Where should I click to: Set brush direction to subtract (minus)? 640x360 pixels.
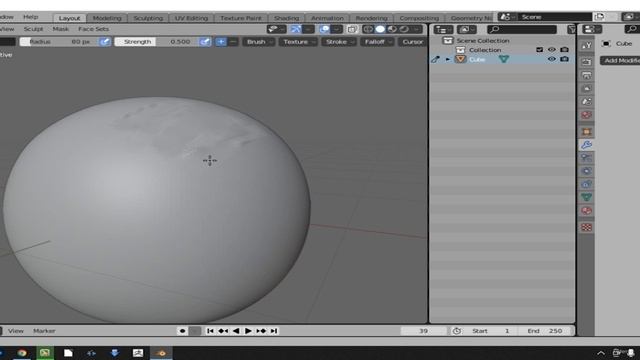(x=233, y=42)
